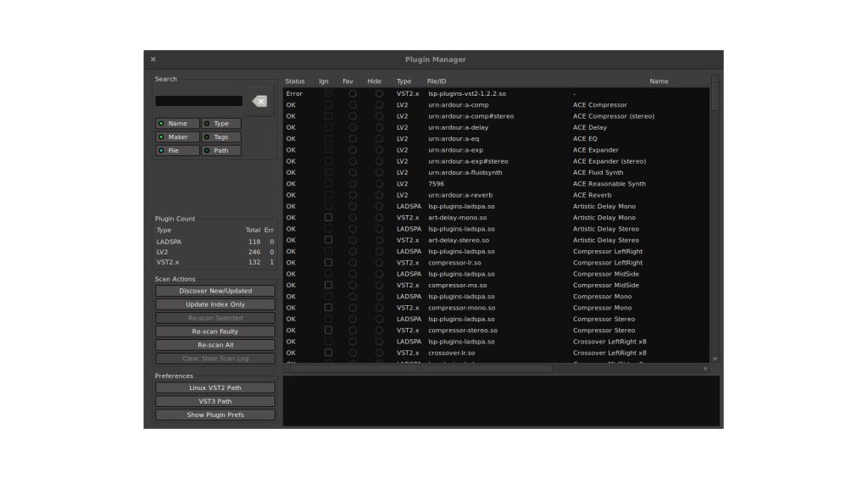The width and height of the screenshot is (868, 479).
Task: Check Ign box for crossover-lr.so
Action: (x=328, y=353)
